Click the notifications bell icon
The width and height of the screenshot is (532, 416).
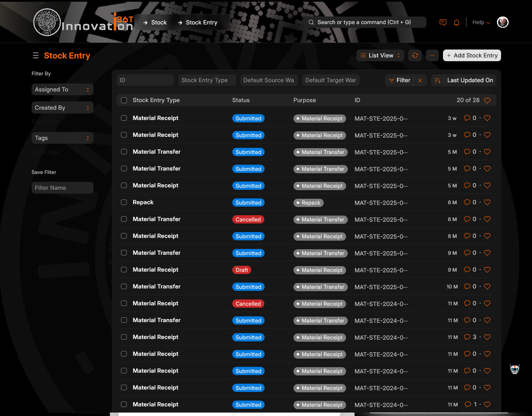pos(456,22)
